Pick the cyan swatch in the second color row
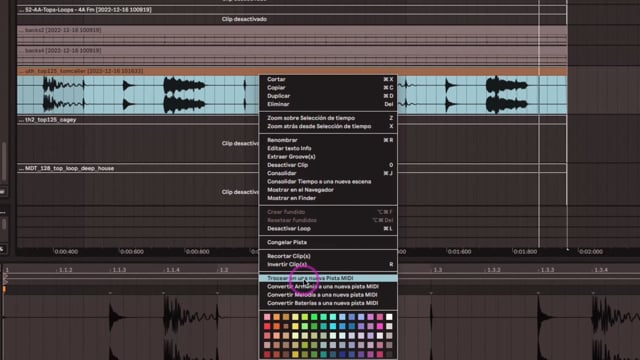The height and width of the screenshot is (360, 640). click(x=333, y=327)
